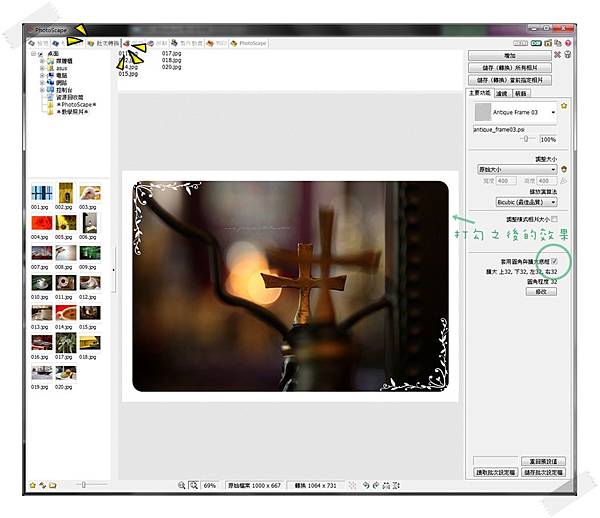
Task: Click the refresh folder icon at bottom left
Action: [42, 485]
